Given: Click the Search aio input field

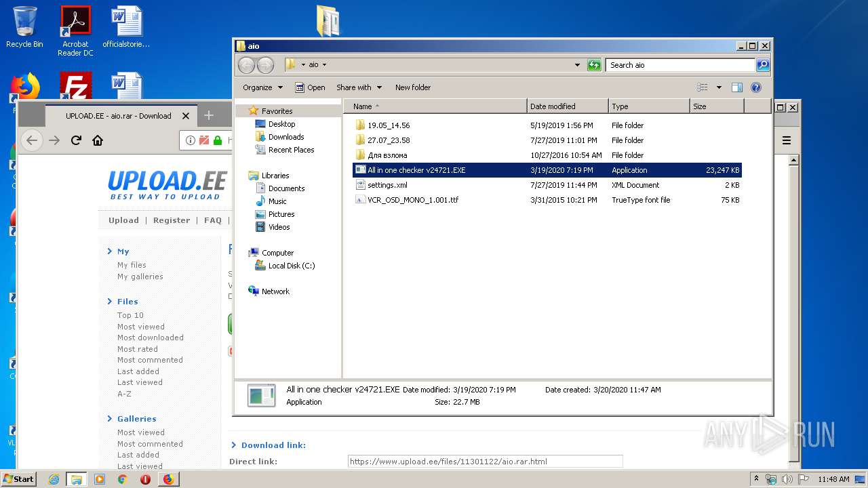Looking at the screenshot, I should pyautogui.click(x=680, y=65).
